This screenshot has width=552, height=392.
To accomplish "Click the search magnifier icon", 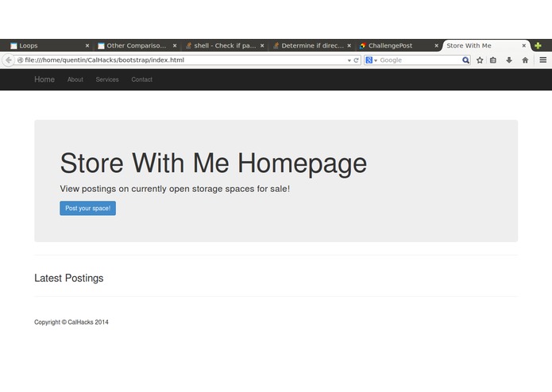I will pyautogui.click(x=465, y=60).
